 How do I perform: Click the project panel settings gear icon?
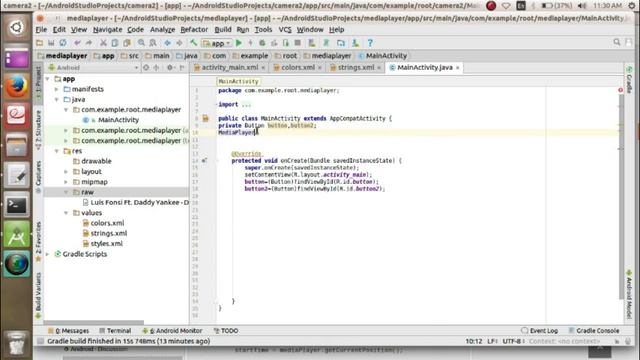click(170, 67)
